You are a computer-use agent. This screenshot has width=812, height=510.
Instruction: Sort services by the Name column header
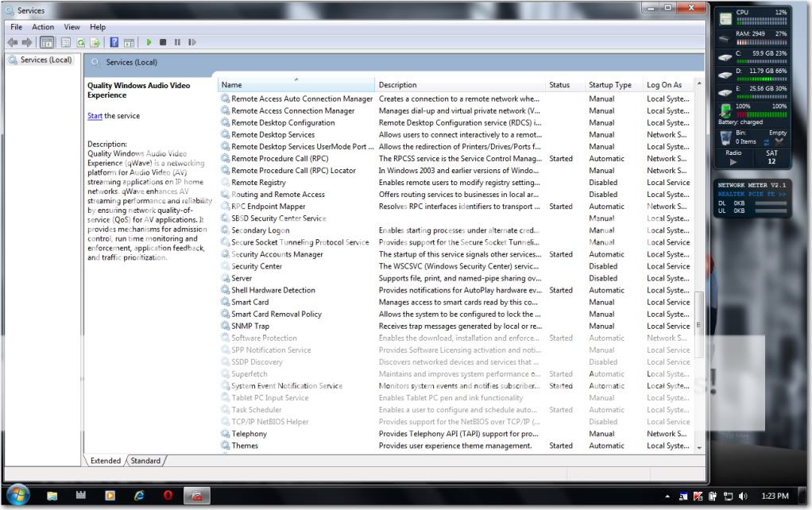click(296, 85)
